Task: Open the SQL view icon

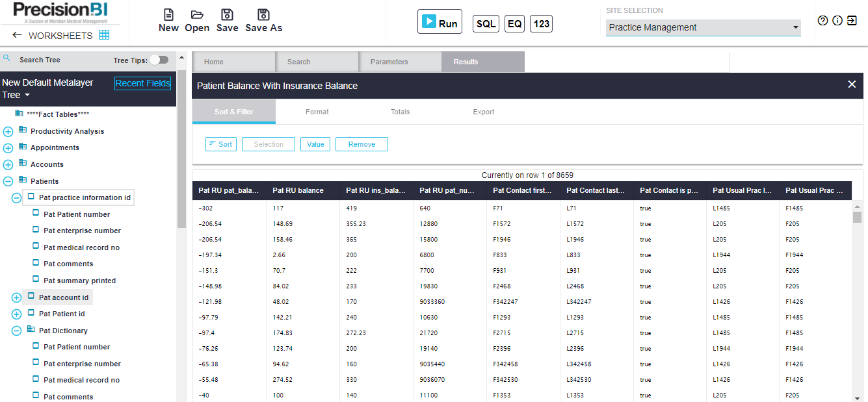Action: coord(486,23)
